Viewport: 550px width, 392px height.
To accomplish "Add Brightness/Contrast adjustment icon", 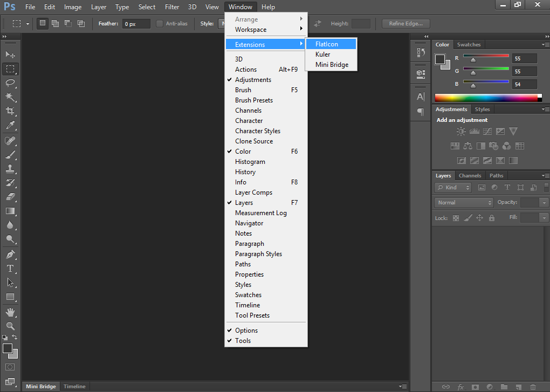I will coord(461,132).
